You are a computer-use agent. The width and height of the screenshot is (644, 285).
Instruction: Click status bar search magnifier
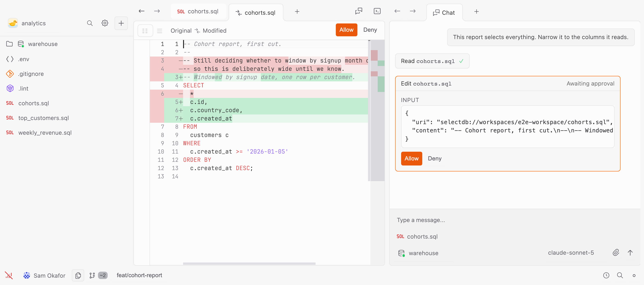point(620,275)
